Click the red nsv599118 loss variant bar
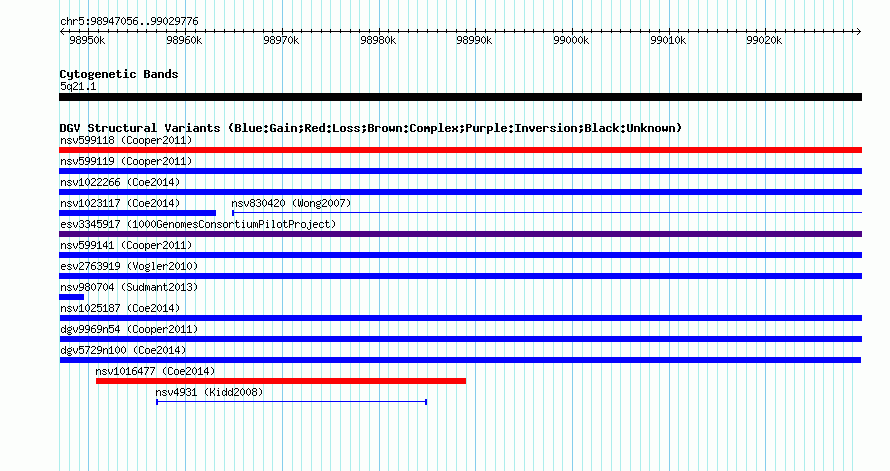Viewport: 890px width, 471px height. (x=460, y=150)
